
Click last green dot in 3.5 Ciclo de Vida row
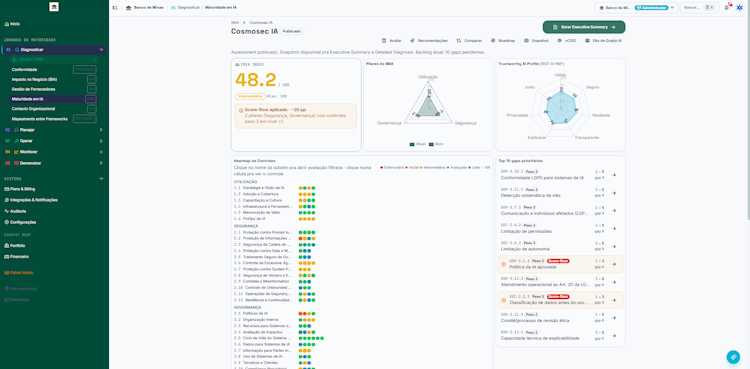pyautogui.click(x=322, y=338)
